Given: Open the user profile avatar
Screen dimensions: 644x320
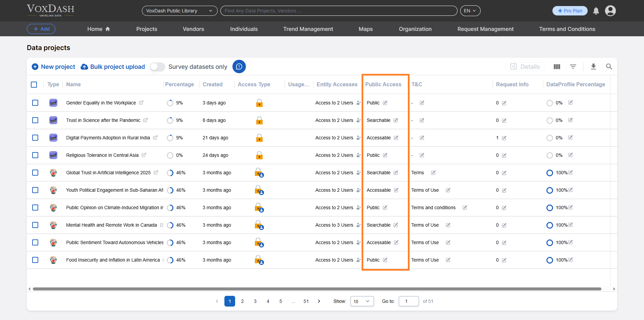Looking at the screenshot, I should pos(610,11).
